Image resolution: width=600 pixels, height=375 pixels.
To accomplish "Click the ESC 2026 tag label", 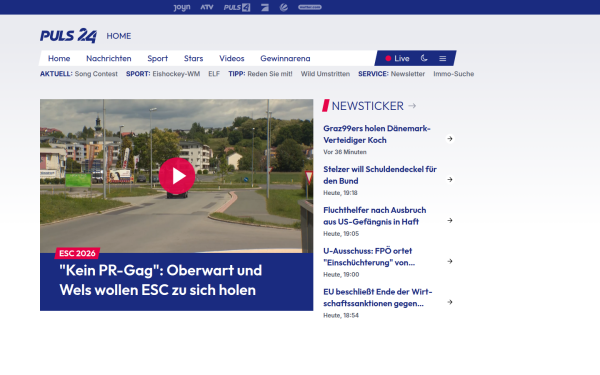I will [x=77, y=253].
